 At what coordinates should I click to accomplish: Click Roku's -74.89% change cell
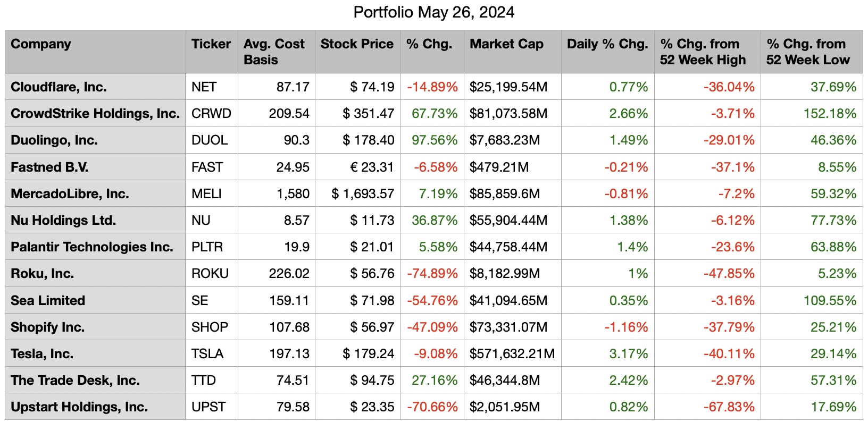[x=432, y=274]
